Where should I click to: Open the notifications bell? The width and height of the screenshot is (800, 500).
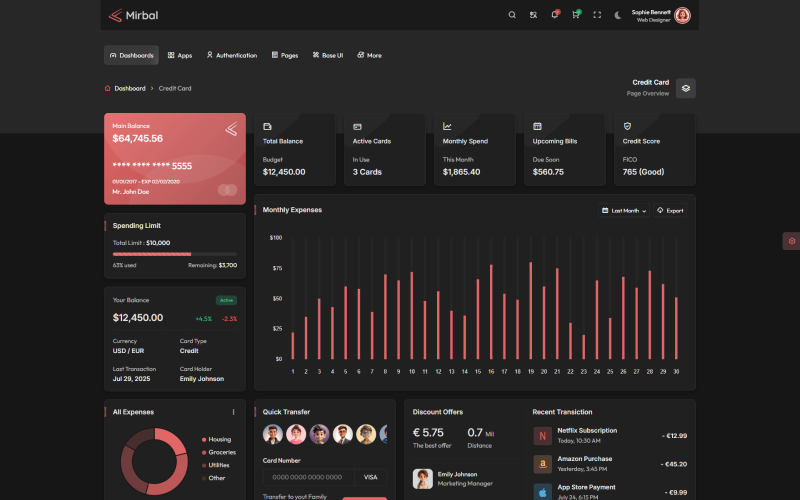555,15
